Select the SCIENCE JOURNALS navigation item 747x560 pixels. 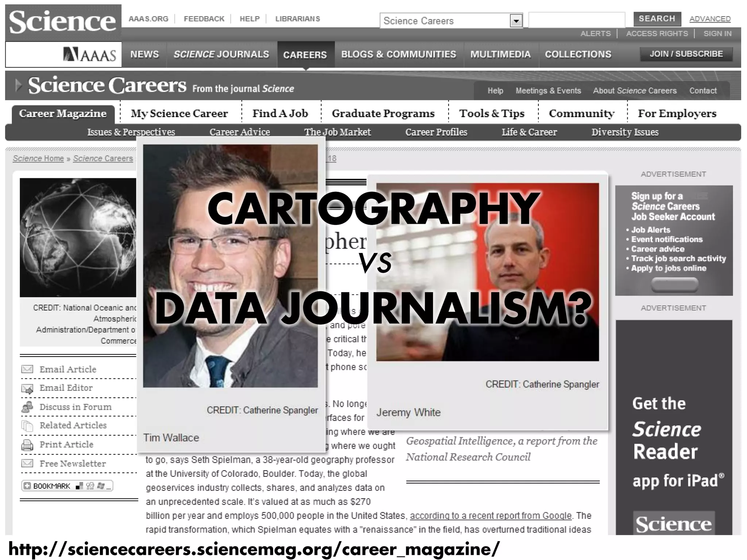(221, 54)
